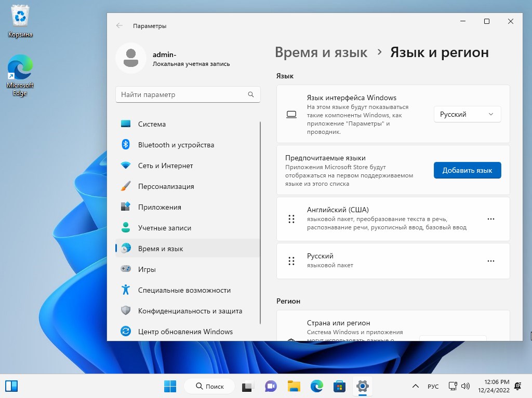
Task: Open the Start menu
Action: pos(170,386)
